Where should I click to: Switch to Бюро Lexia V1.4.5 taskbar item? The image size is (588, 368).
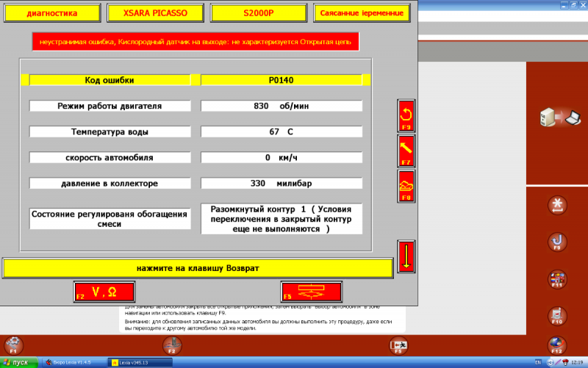point(73,362)
